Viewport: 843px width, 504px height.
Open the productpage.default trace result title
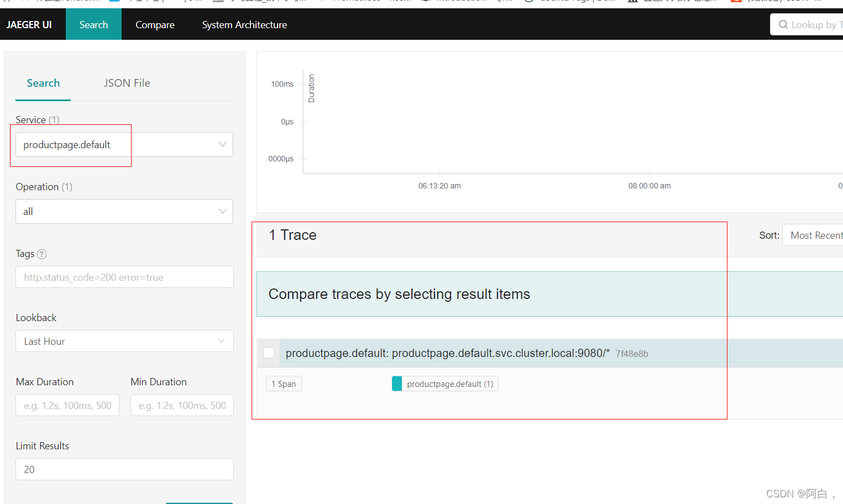point(448,353)
